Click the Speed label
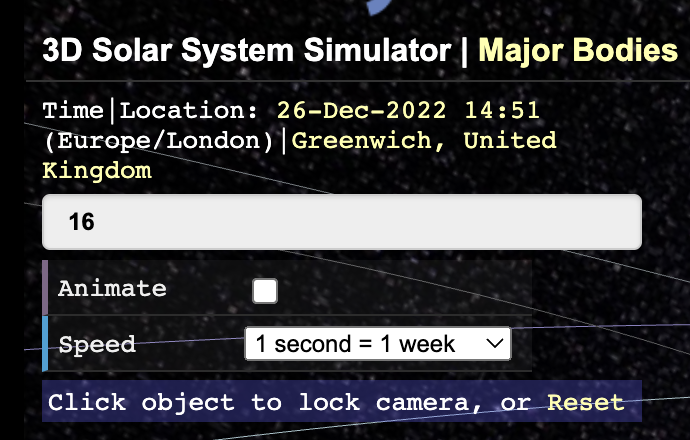Image resolution: width=690 pixels, height=440 pixels. (x=97, y=344)
